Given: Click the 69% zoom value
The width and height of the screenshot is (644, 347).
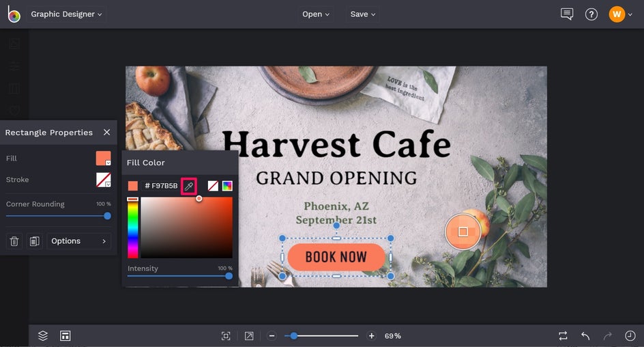Looking at the screenshot, I should pos(393,336).
